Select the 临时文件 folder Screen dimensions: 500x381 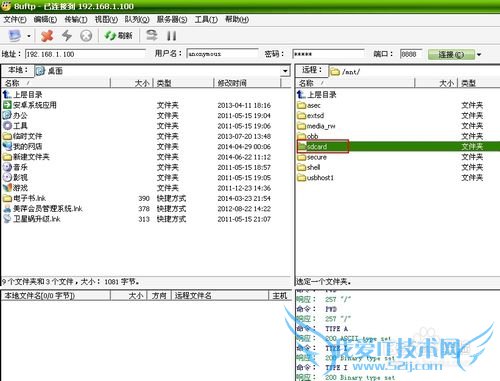pos(23,136)
